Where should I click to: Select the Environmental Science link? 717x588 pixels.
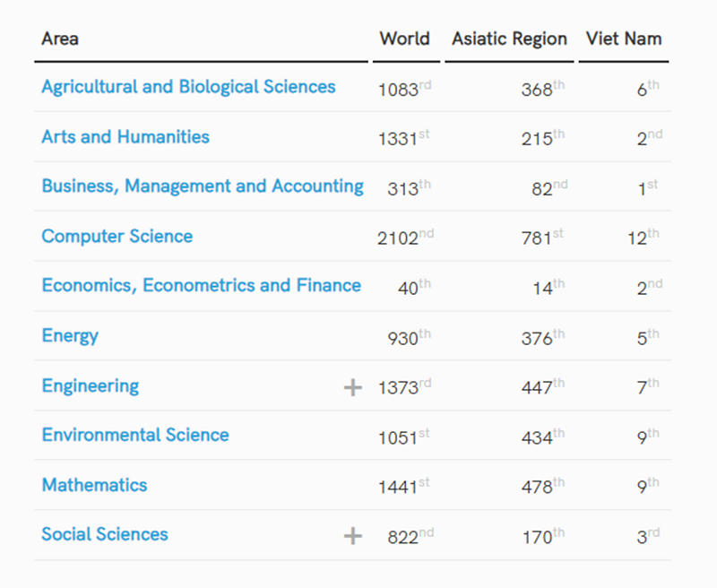coord(135,436)
